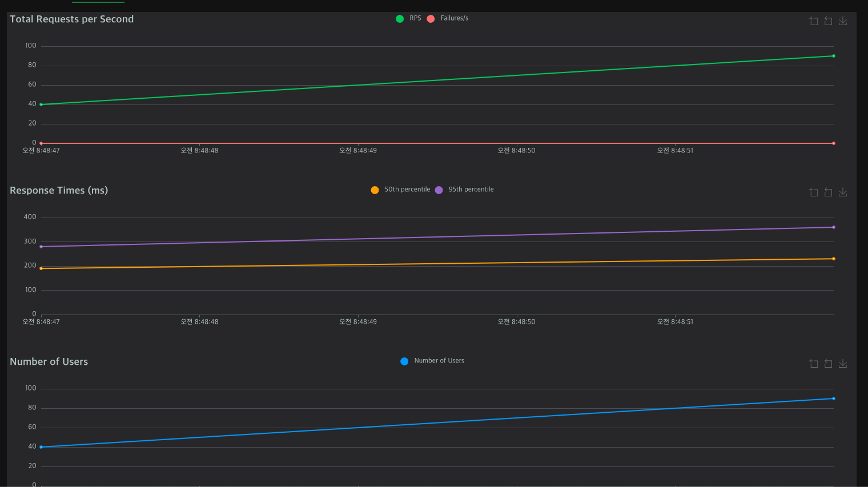Image resolution: width=868 pixels, height=487 pixels.
Task: Hide the Failures/s series via legend
Action: click(448, 18)
